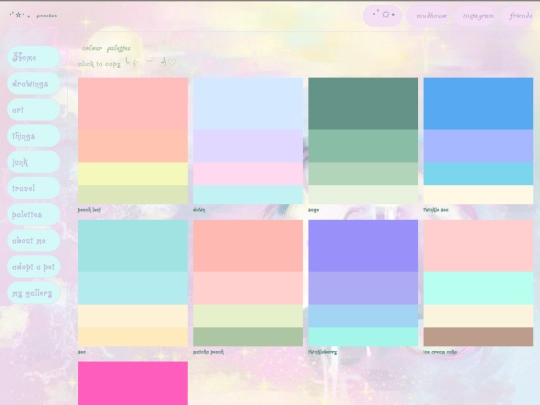Copy the sky-cyan stripe of twinkle sea
The image size is (540, 405).
478,174
